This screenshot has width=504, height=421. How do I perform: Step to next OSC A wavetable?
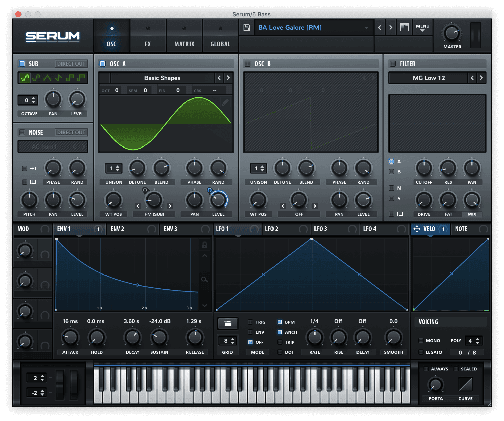(x=228, y=78)
